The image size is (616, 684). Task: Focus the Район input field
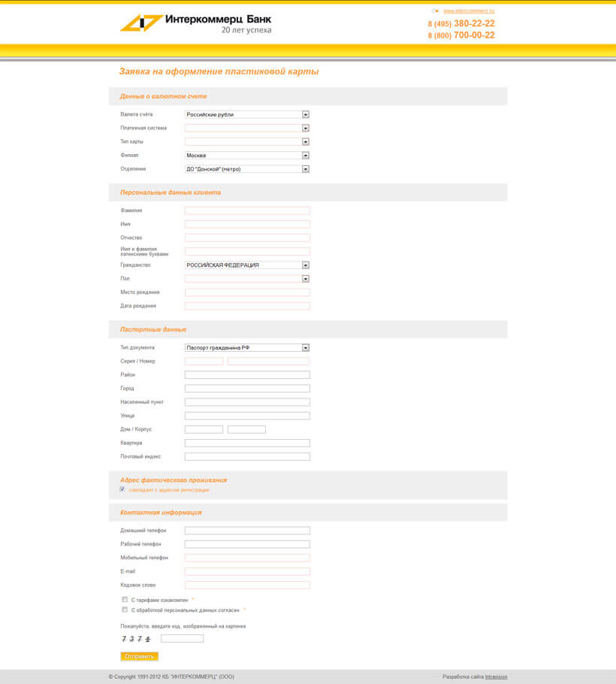tap(247, 375)
